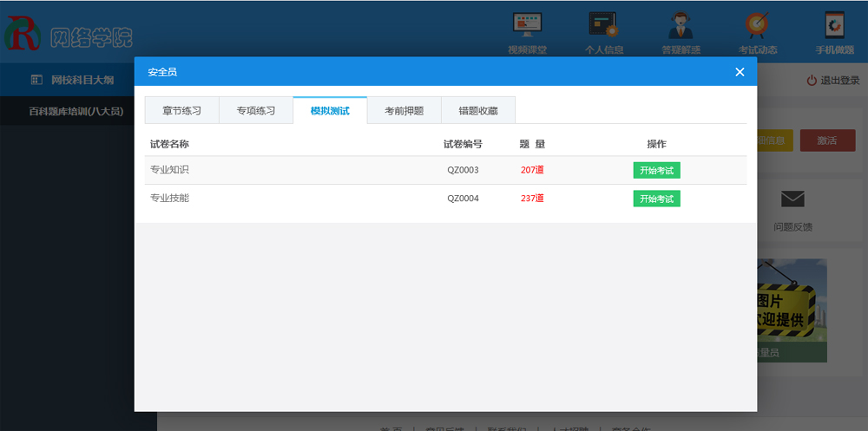The height and width of the screenshot is (431, 868).
Task: Click the 专业技能 paper name
Action: coord(169,198)
